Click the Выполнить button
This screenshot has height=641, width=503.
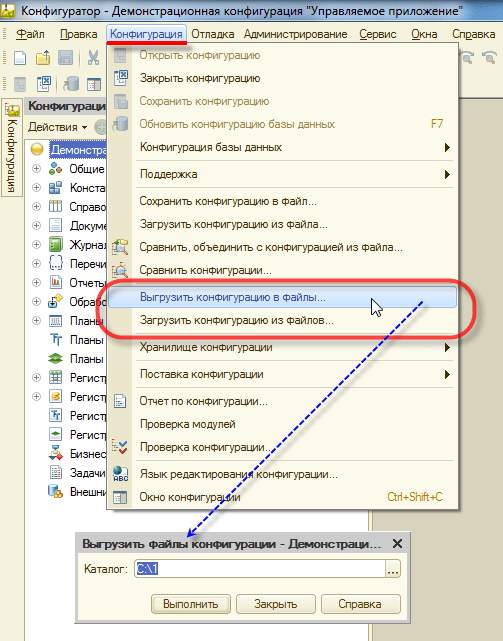191,604
